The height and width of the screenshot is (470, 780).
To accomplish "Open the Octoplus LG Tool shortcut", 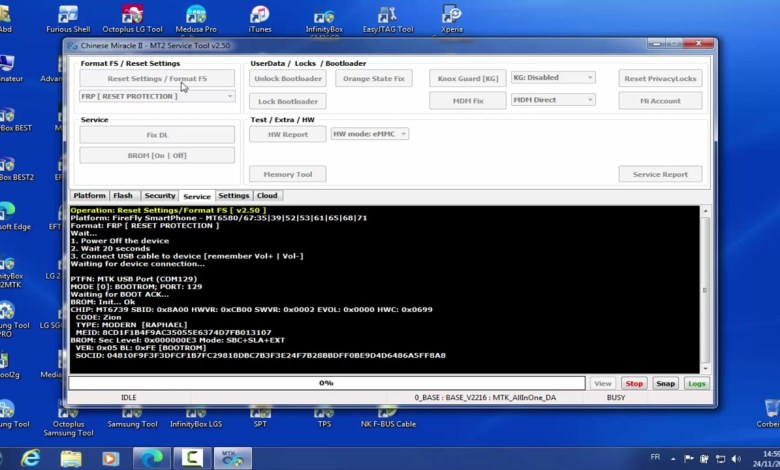I will click(132, 18).
